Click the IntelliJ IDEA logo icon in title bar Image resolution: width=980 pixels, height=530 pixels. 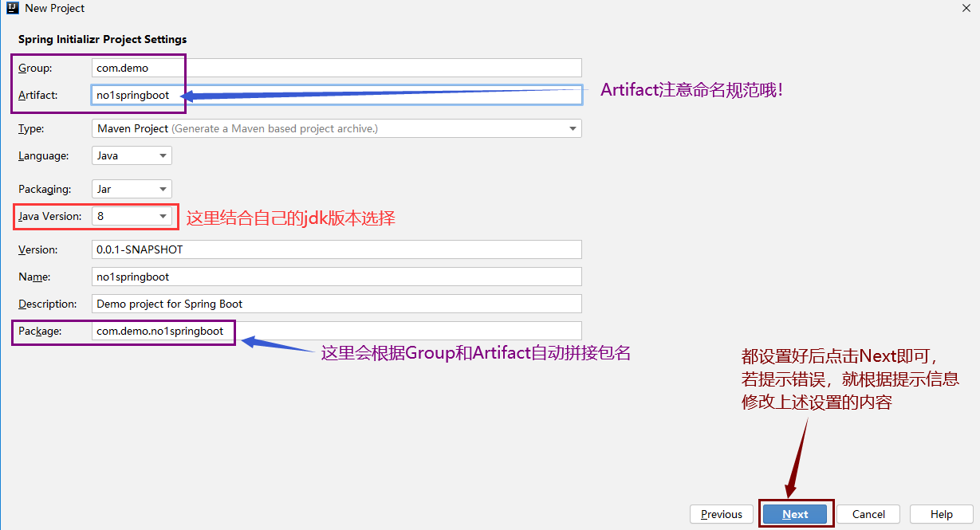pos(12,9)
